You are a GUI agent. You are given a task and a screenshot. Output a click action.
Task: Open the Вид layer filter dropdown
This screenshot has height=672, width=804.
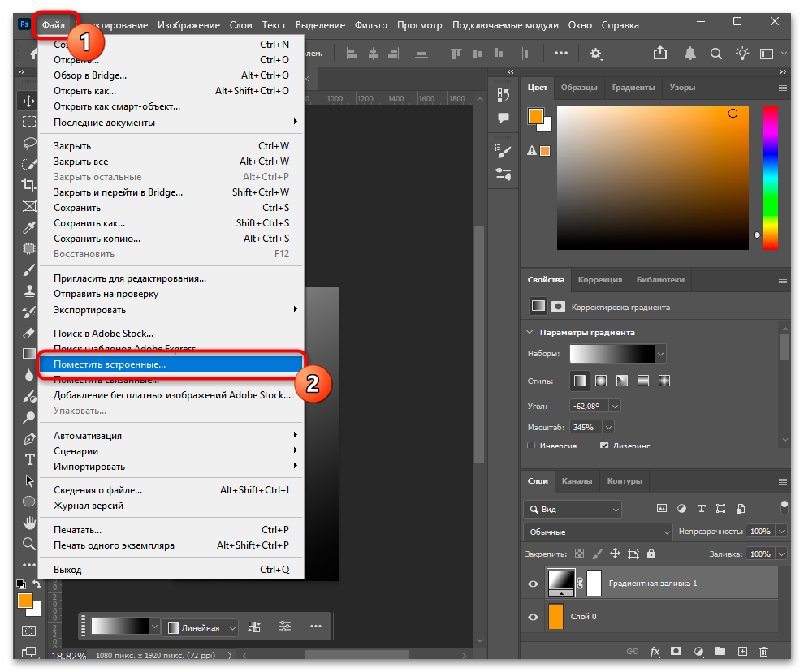(x=573, y=509)
